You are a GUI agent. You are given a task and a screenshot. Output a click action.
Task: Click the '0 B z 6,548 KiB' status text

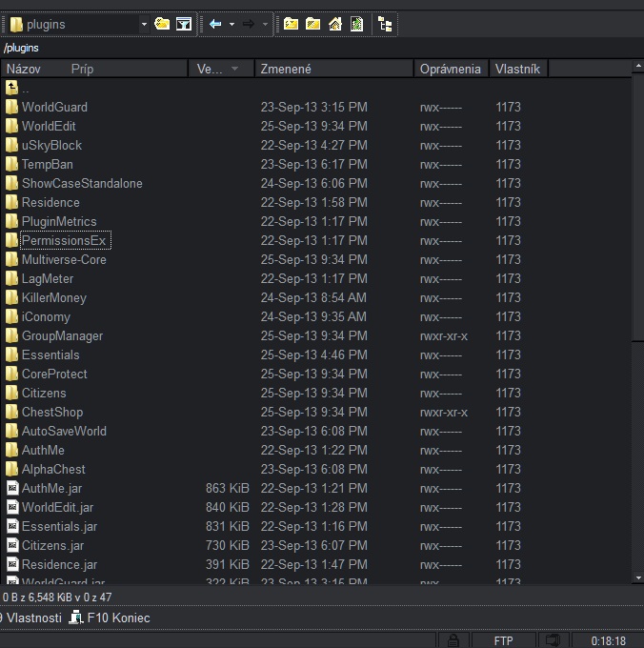tap(57, 597)
